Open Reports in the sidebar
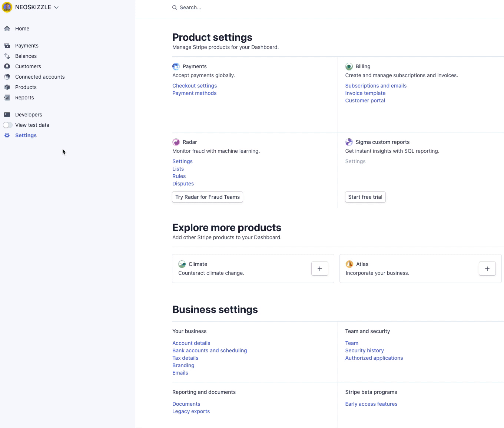 [24, 98]
